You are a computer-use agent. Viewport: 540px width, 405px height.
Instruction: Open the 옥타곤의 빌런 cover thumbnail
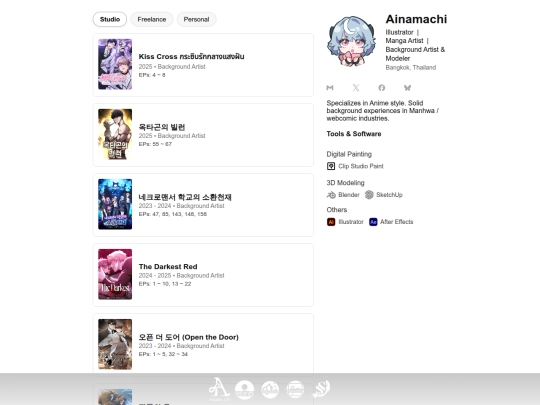115,134
